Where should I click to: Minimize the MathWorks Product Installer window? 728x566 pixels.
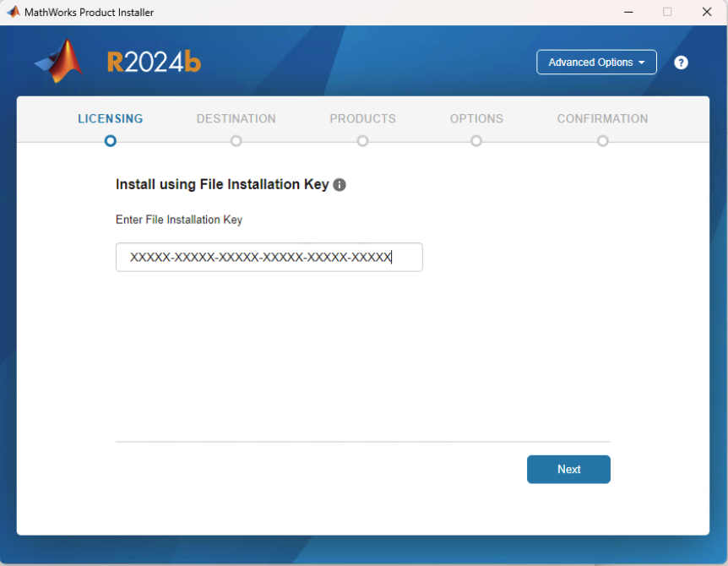628,12
